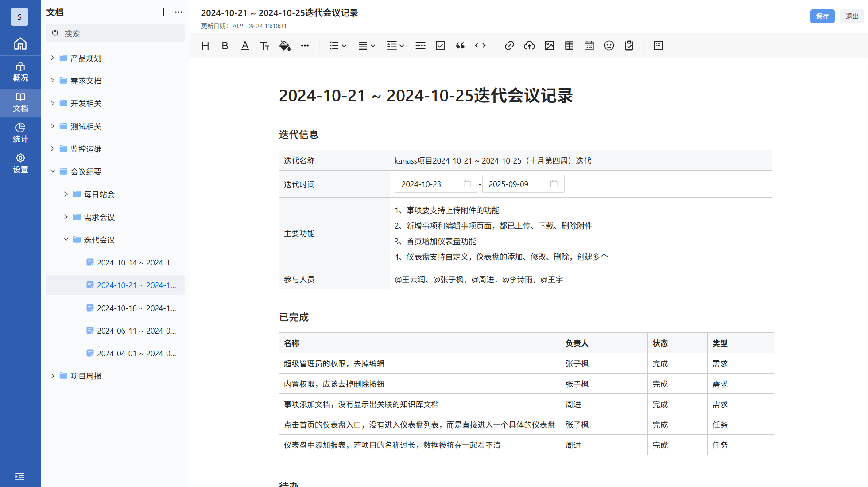Viewport: 868px width, 487px height.
Task: Insert a code block
Action: coord(480,46)
